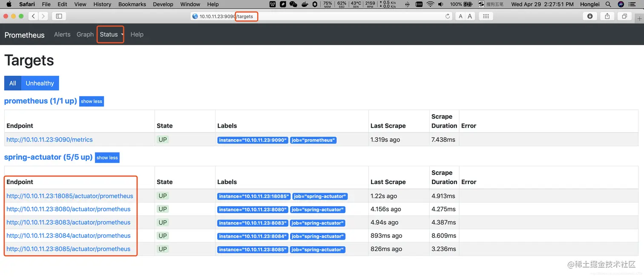Click the Docker whale menu bar icon
644x277 pixels.
[305, 4]
